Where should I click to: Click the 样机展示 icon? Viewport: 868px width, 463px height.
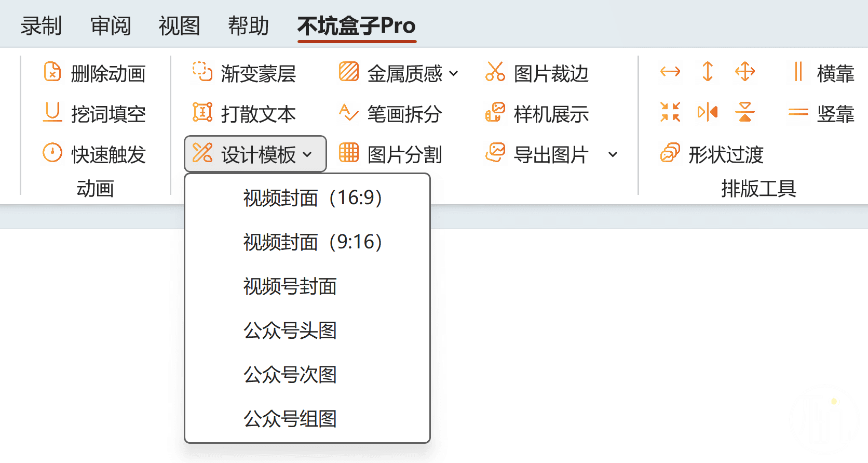point(495,112)
